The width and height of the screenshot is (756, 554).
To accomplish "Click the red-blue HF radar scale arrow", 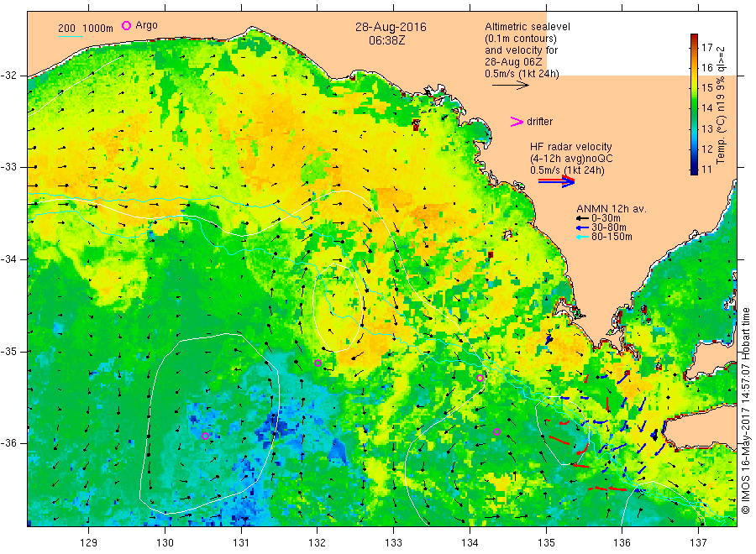I will click(556, 181).
